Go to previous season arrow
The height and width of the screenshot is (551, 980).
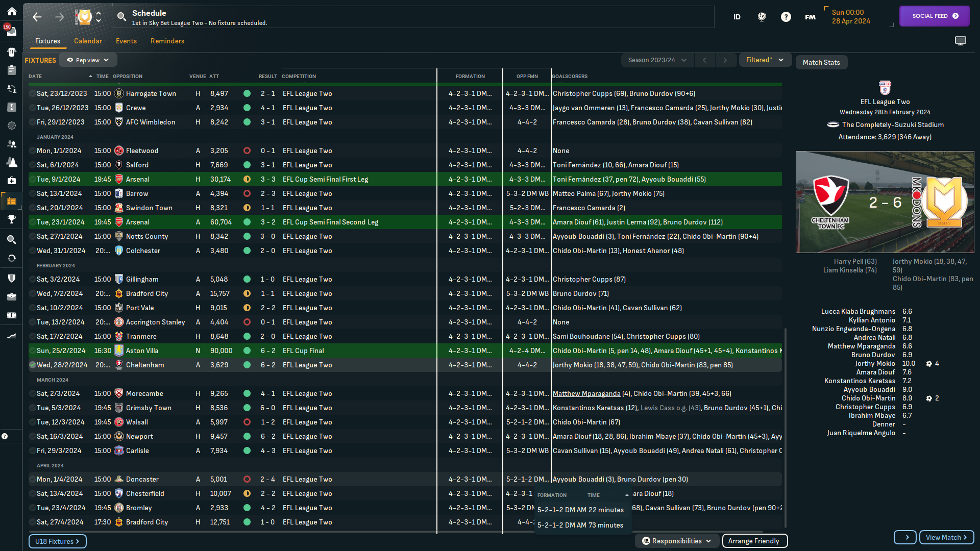(705, 60)
